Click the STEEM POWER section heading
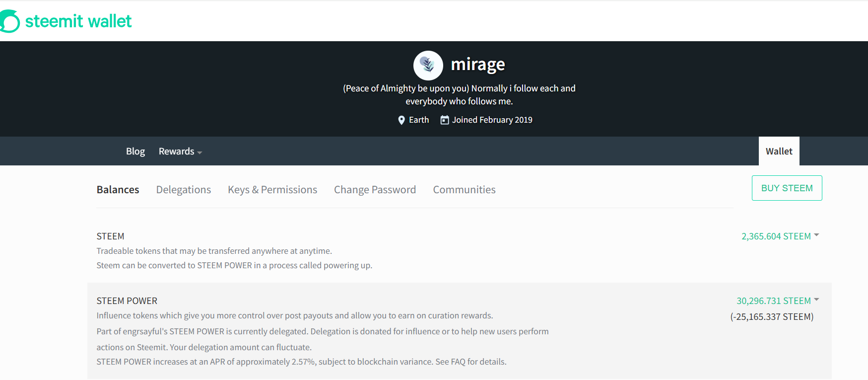Viewport: 868px width, 380px height. 127,301
